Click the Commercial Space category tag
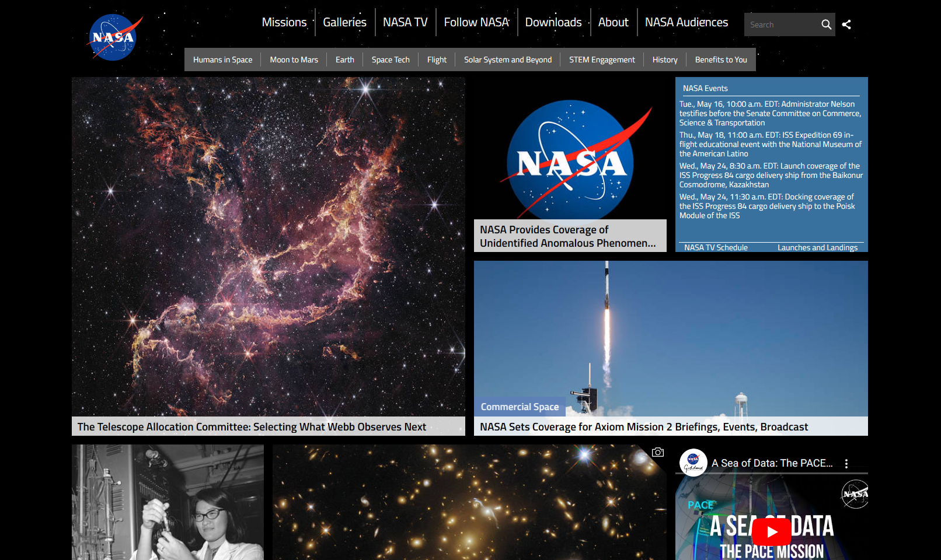Image resolution: width=941 pixels, height=560 pixels. point(520,407)
